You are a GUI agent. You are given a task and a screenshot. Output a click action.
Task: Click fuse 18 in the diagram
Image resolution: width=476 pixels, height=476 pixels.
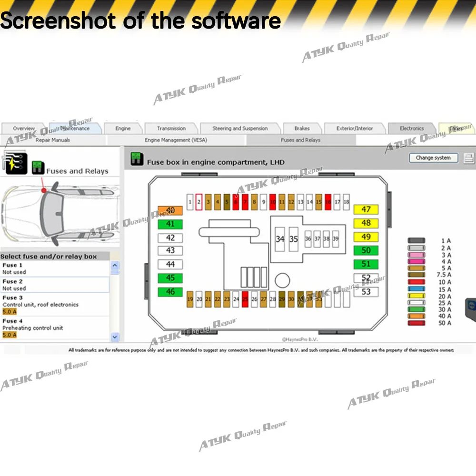pyautogui.click(x=347, y=202)
